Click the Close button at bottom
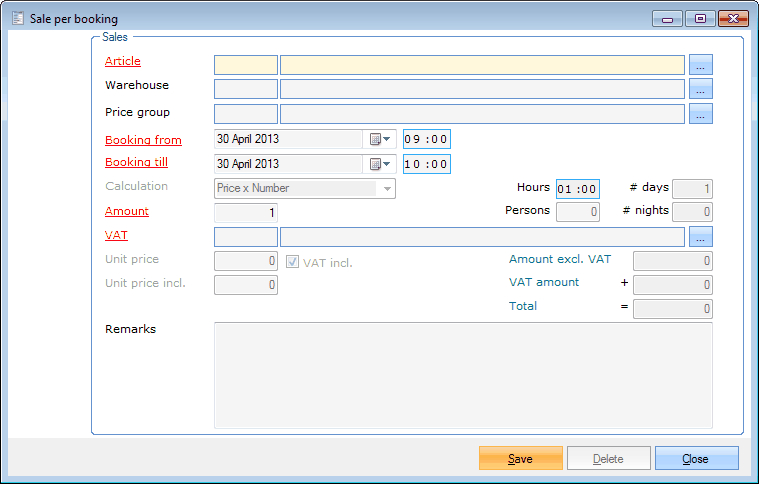Screen dimensions: 759x484 696,458
